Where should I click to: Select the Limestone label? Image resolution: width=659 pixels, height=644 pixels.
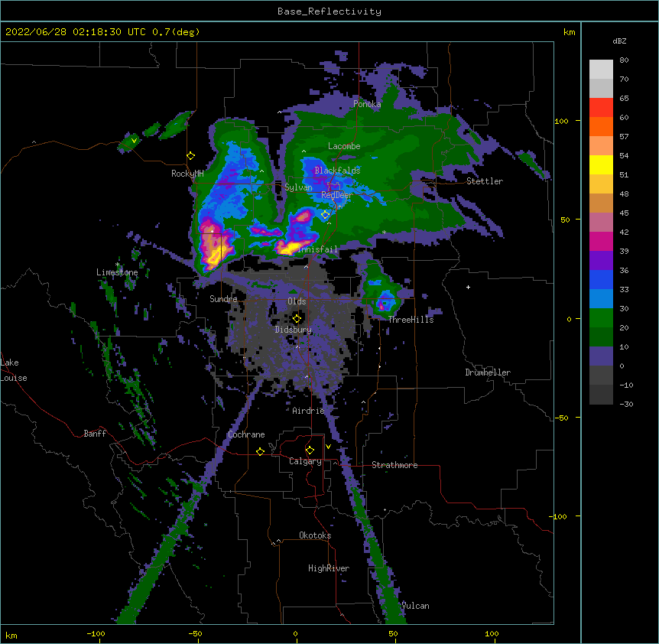click(x=117, y=272)
